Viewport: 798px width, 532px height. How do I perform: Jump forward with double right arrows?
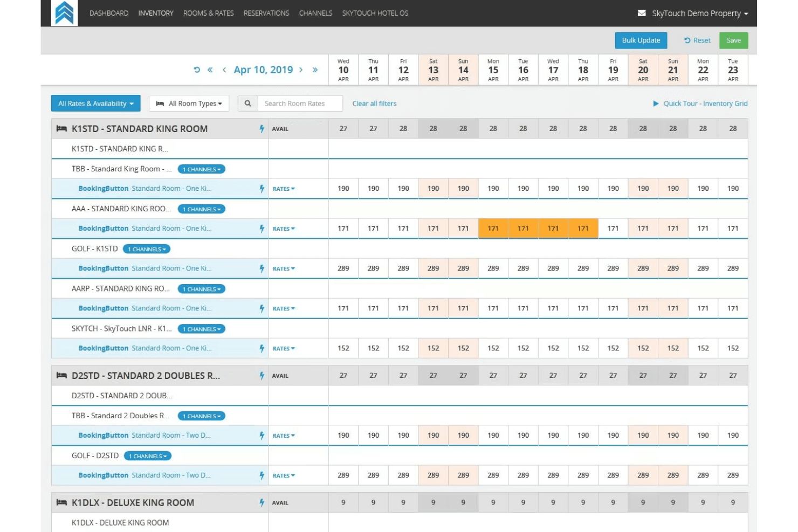(x=315, y=70)
